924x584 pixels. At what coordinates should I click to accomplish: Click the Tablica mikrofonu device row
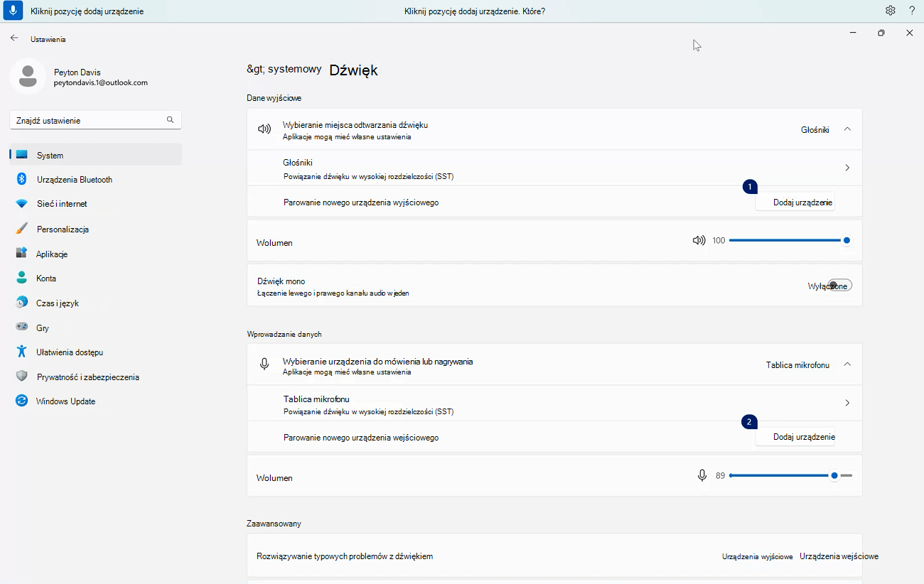(554, 403)
